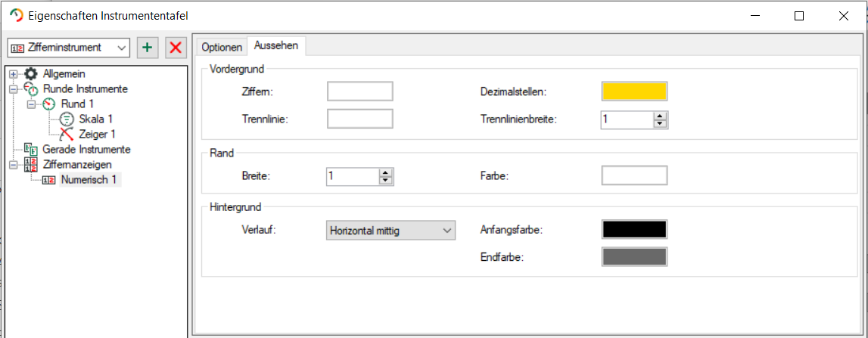Select the Aussehen tab
Viewport: 868px width, 338px height.
point(276,45)
